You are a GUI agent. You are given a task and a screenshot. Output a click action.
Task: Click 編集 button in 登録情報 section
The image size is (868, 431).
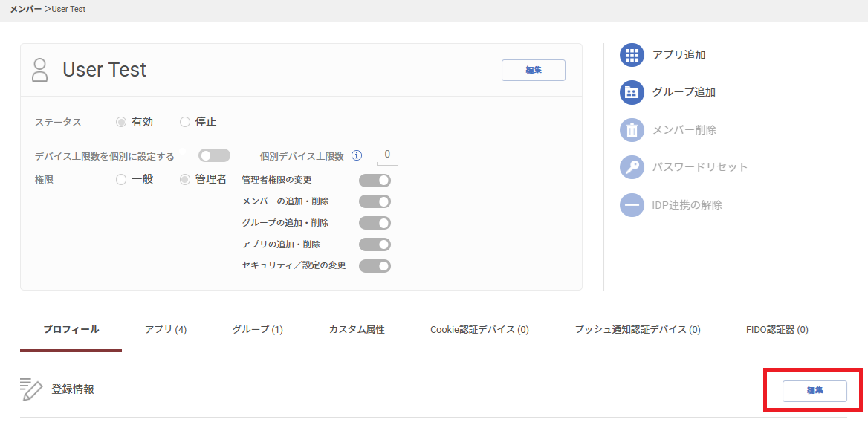coord(814,391)
